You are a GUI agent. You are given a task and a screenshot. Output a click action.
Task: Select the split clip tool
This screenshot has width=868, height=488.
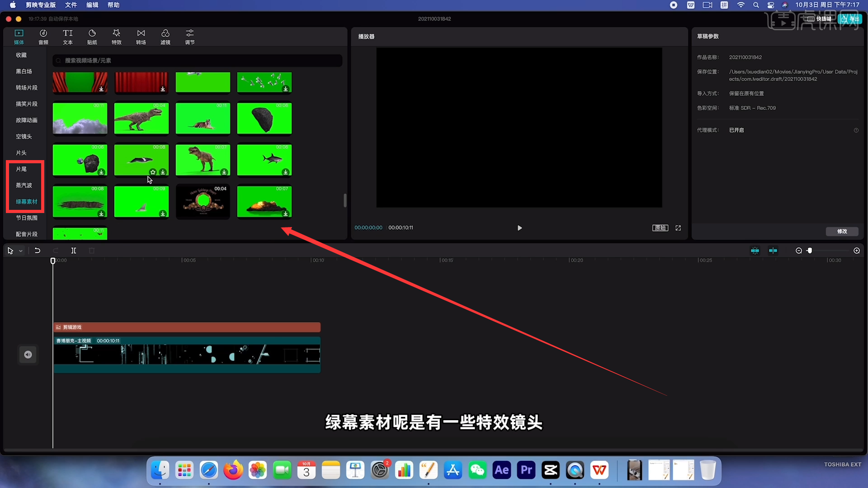coord(73,251)
